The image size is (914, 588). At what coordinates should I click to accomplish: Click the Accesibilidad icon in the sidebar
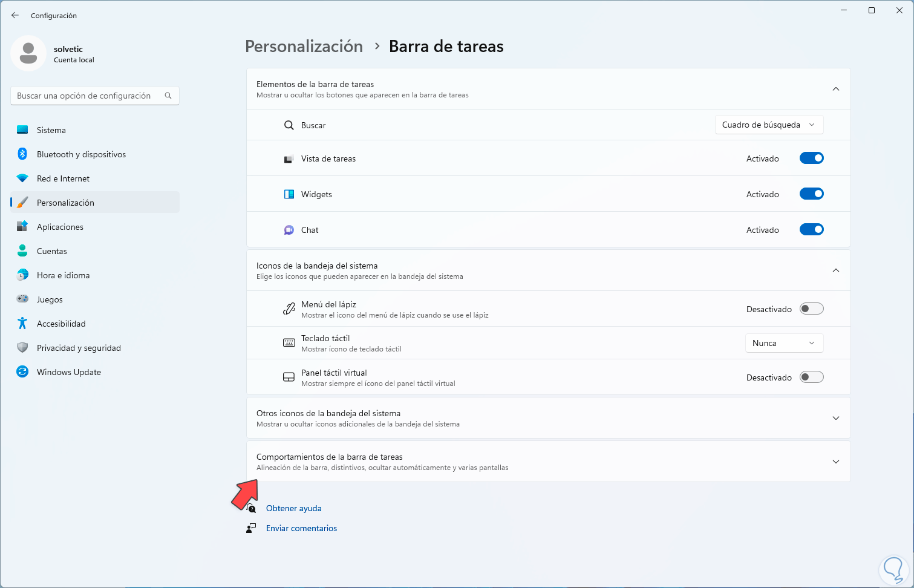[22, 324]
